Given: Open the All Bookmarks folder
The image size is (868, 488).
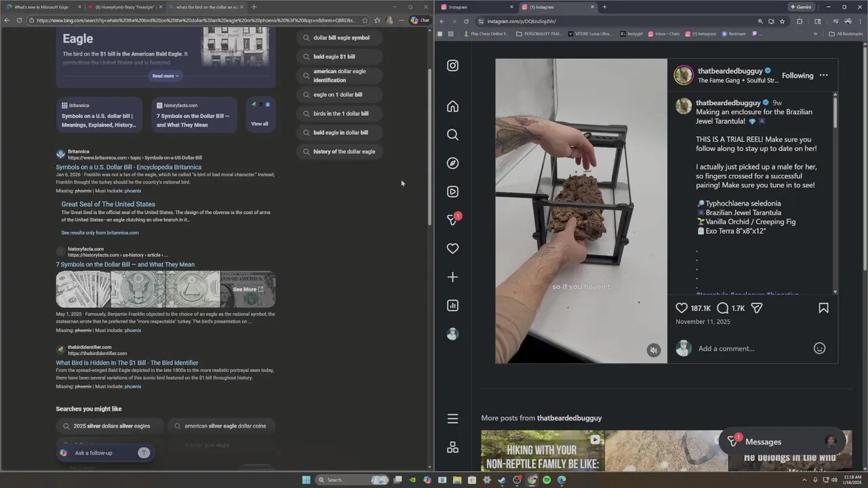Looking at the screenshot, I should point(846,34).
